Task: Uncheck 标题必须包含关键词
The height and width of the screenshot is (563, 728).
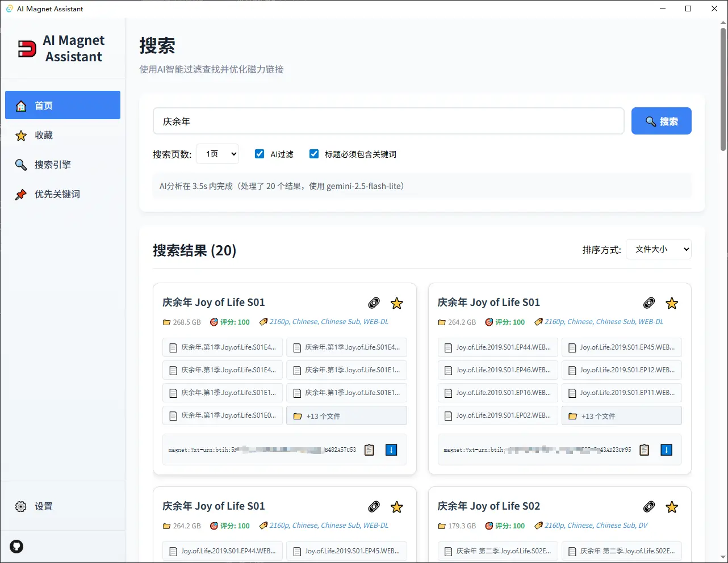Action: (x=314, y=153)
